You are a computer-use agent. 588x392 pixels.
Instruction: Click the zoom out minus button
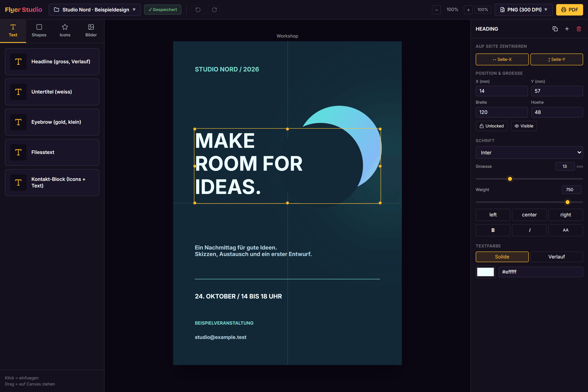click(437, 10)
